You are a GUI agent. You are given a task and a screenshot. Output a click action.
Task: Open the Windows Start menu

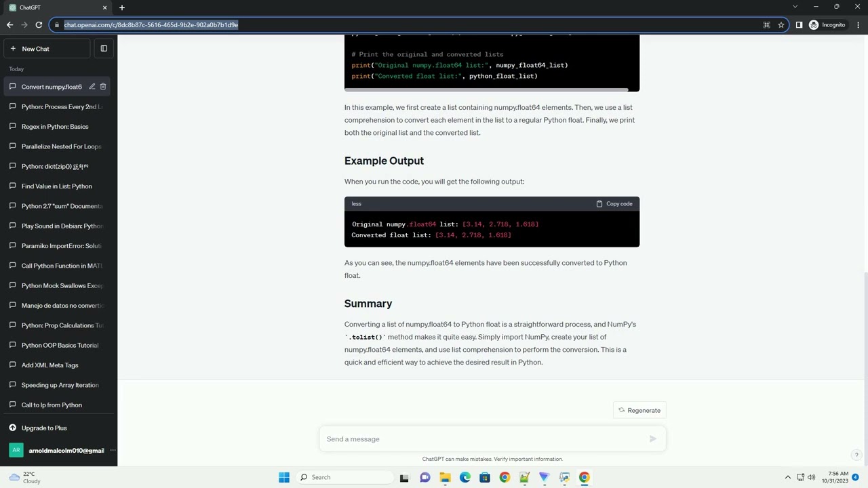click(x=284, y=477)
